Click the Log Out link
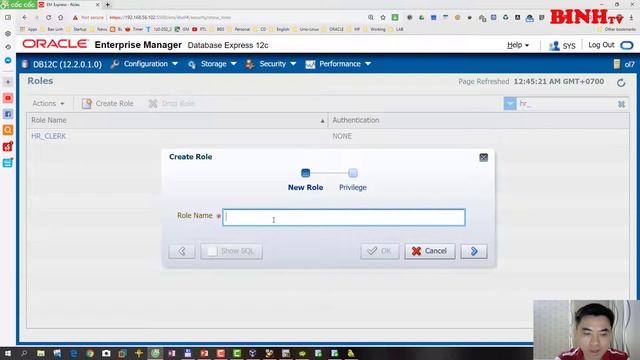The image size is (640, 360). coord(601,45)
